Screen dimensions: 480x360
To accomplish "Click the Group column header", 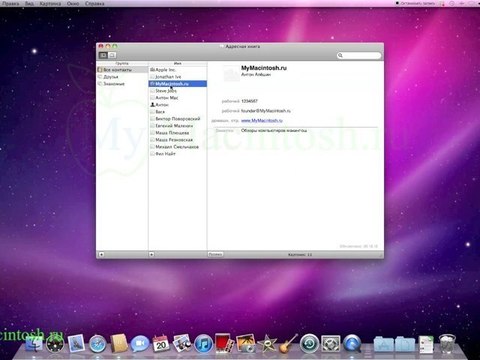I will coord(122,63).
